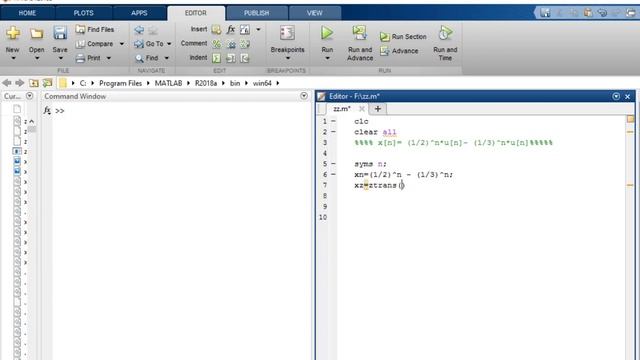The image size is (640, 360).
Task: Insert a section using the first Insert icon
Action: [x=216, y=29]
